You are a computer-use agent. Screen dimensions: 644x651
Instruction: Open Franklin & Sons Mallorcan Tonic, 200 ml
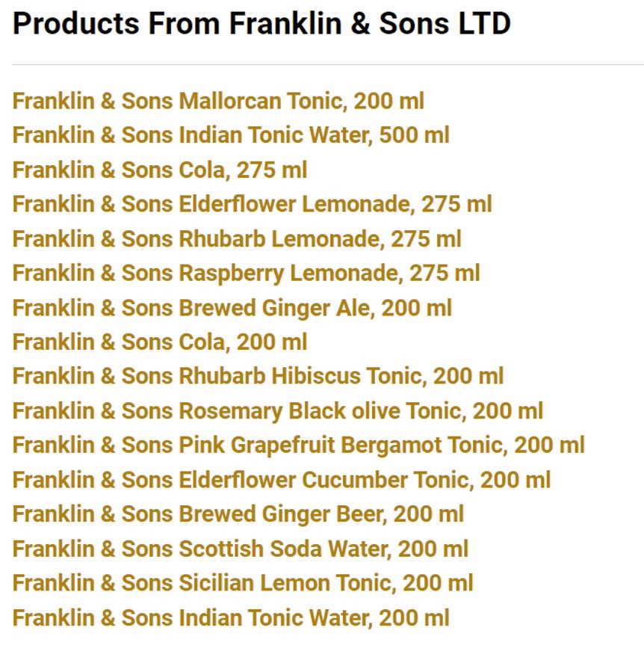[x=218, y=101]
